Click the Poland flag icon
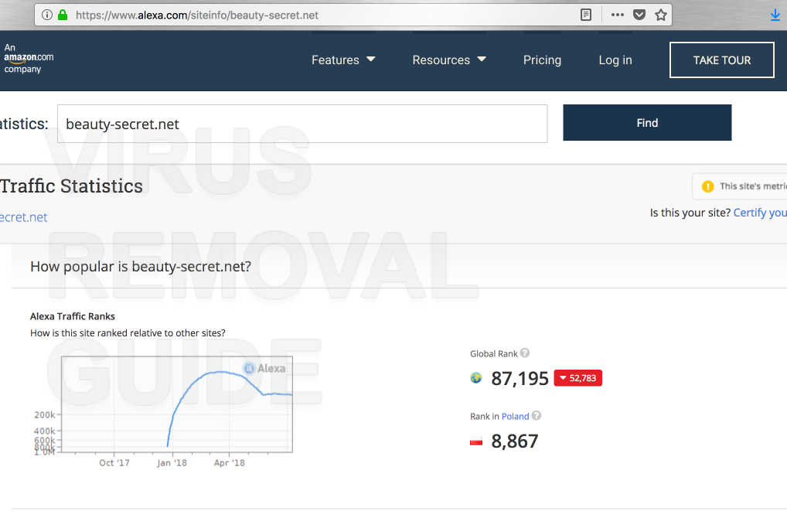Screen dimensions: 787x532 475,442
